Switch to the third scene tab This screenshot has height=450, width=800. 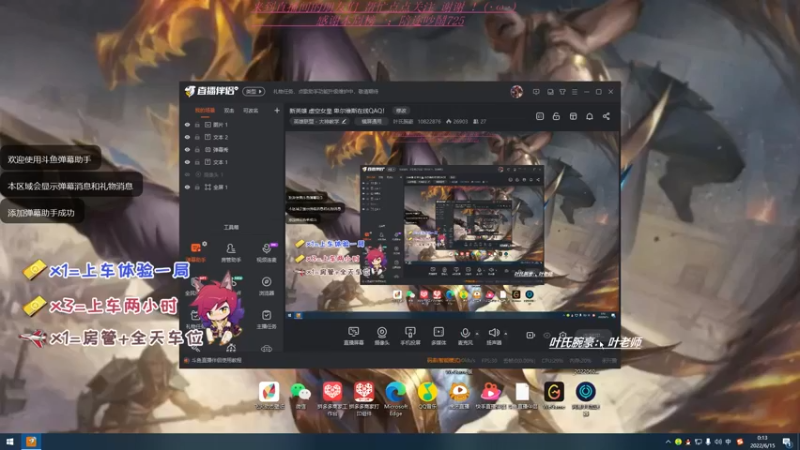tap(251, 110)
